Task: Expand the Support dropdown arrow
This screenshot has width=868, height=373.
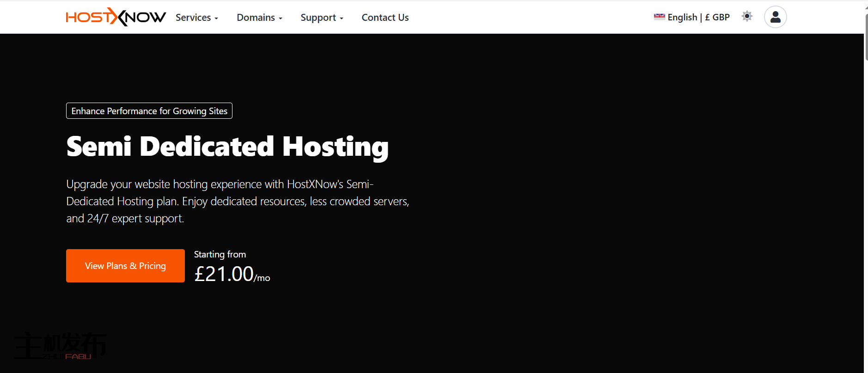Action: tap(342, 18)
